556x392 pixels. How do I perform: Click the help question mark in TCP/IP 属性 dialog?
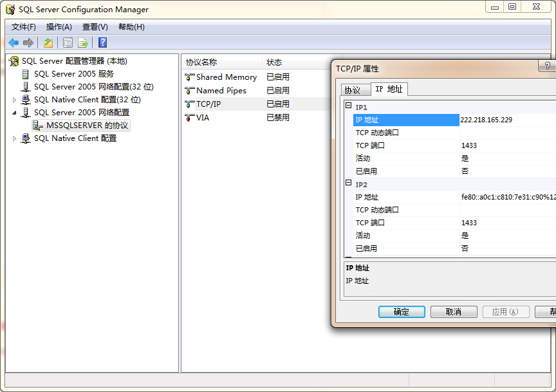[x=548, y=66]
